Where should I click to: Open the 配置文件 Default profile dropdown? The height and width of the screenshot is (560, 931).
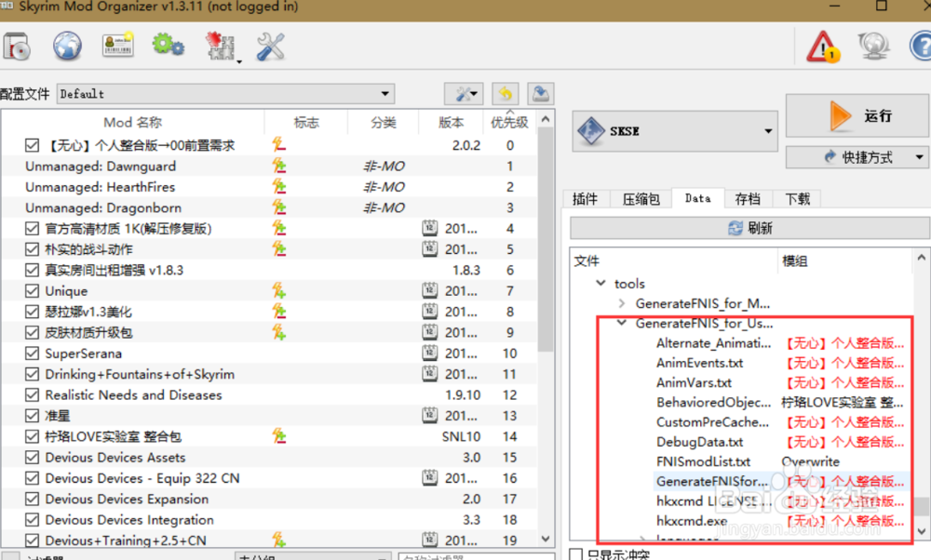[225, 94]
